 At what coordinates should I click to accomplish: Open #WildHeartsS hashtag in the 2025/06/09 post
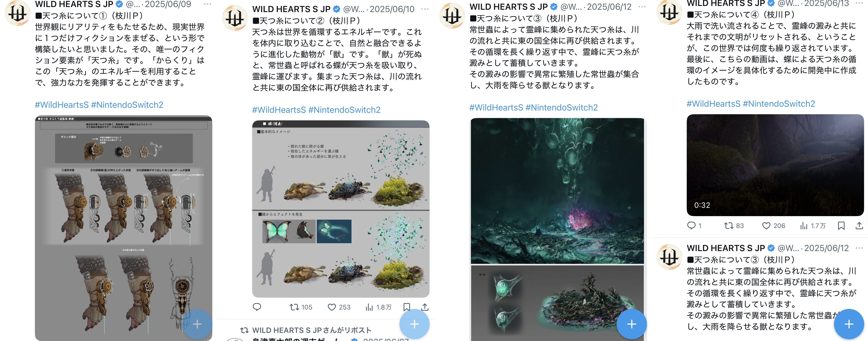click(x=62, y=105)
